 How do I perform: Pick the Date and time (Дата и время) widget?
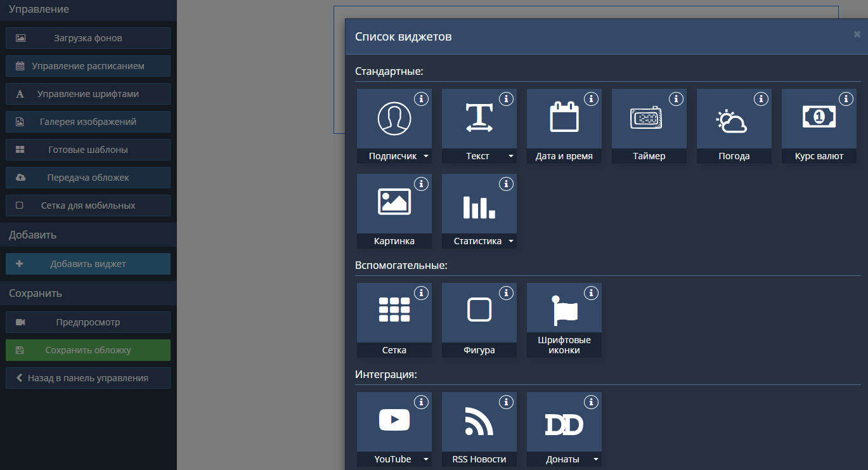pos(564,119)
